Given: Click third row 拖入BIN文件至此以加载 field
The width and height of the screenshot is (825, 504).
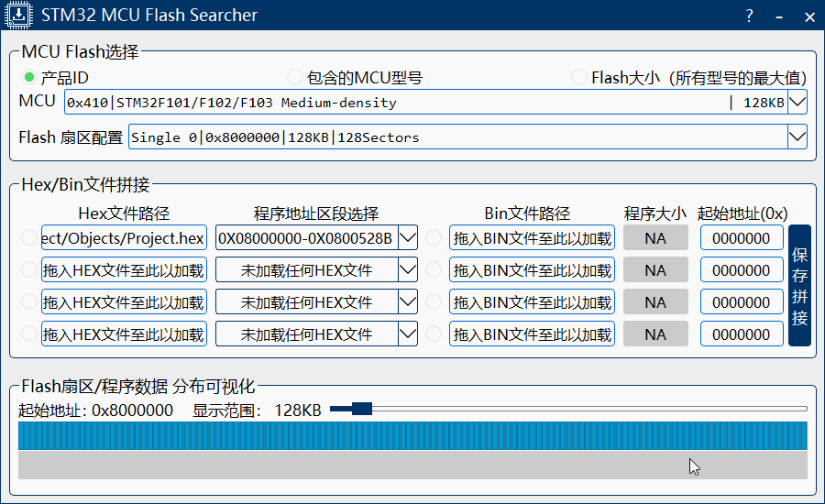Looking at the screenshot, I should (x=532, y=302).
